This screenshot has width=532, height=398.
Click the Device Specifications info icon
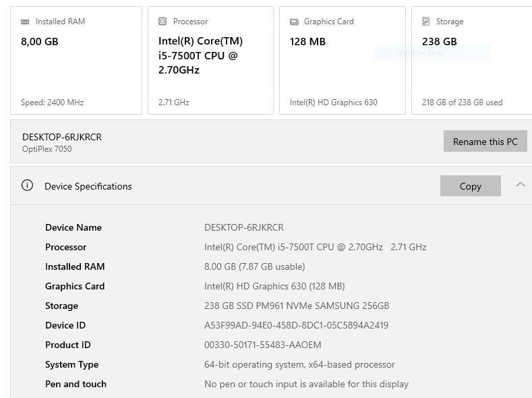point(27,186)
